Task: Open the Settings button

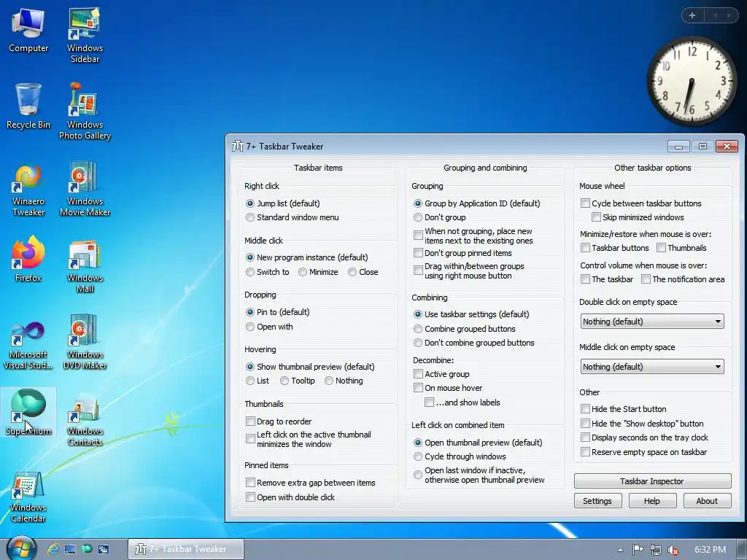Action: click(597, 500)
